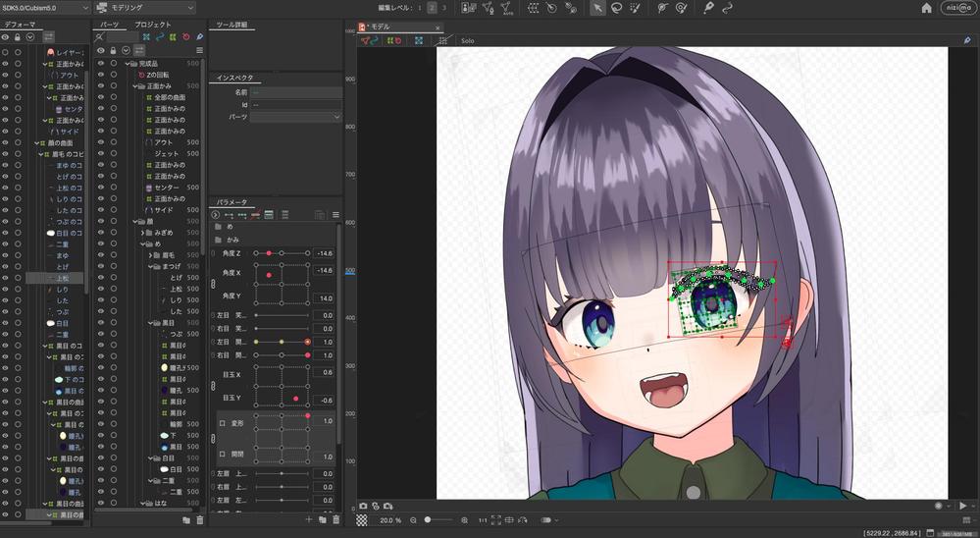Create a warp deformer from the top toolbar
Image resolution: width=980 pixels, height=538 pixels.
(533, 8)
